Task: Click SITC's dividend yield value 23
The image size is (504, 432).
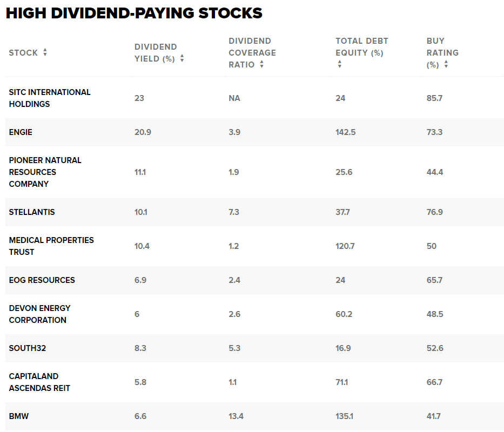Action: pos(139,98)
